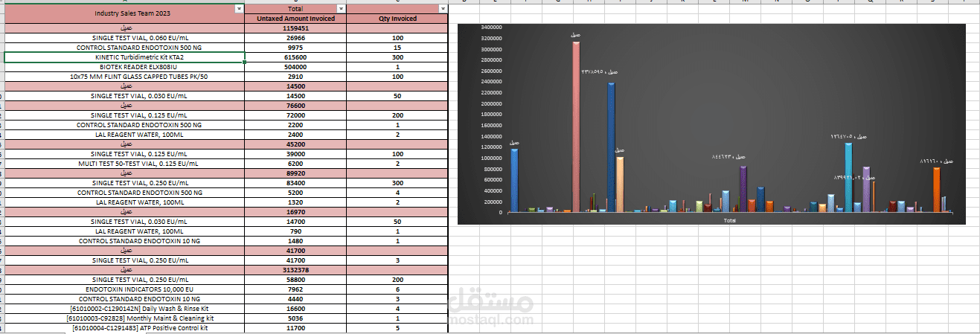
Task: Click the 10x75 MM FLINT GLASS CAPPED TUBES cell
Action: (x=124, y=76)
